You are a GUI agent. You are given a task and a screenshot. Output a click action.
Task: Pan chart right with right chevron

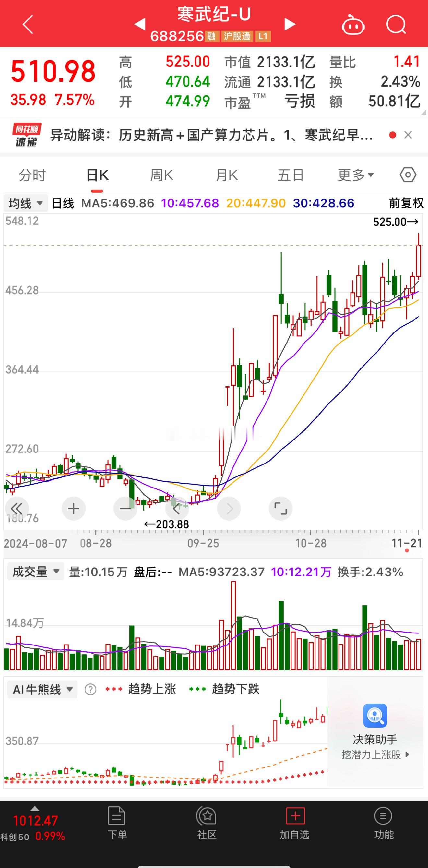pos(229,509)
